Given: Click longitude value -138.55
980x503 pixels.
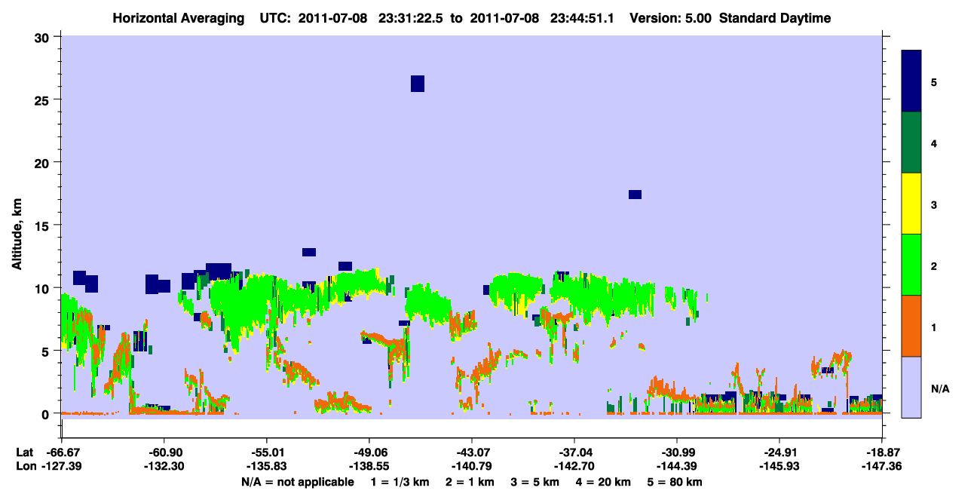Looking at the screenshot, I should click(369, 467).
